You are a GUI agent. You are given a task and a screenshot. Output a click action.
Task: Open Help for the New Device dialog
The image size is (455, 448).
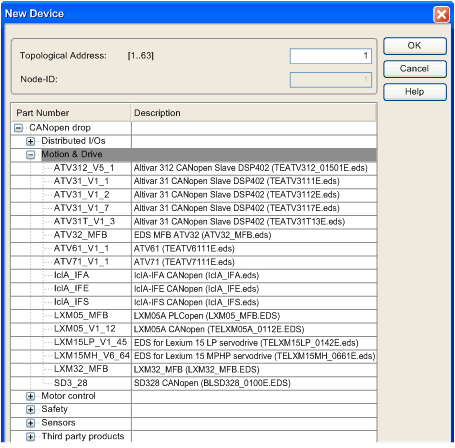coord(414,92)
